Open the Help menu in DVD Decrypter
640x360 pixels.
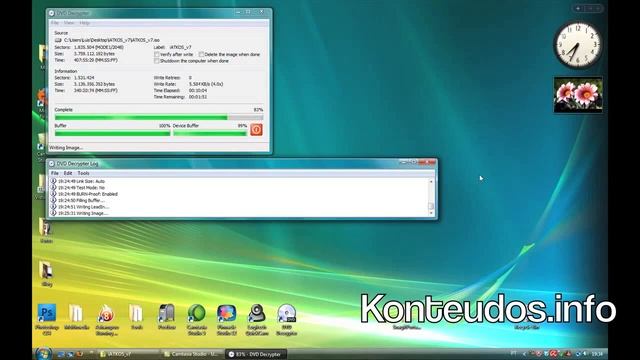84,23
